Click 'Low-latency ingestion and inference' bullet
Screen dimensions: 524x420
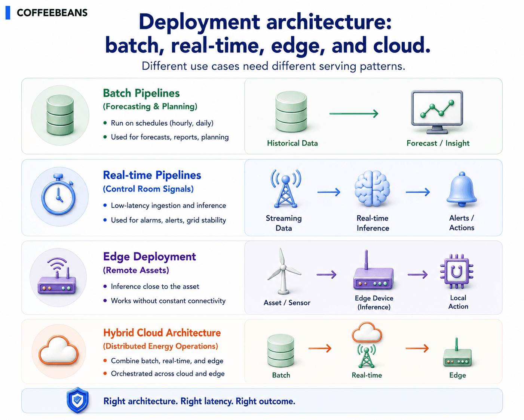pos(168,206)
